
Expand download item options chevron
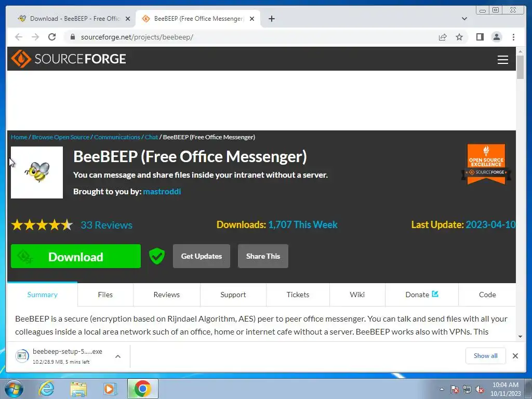[118, 356]
